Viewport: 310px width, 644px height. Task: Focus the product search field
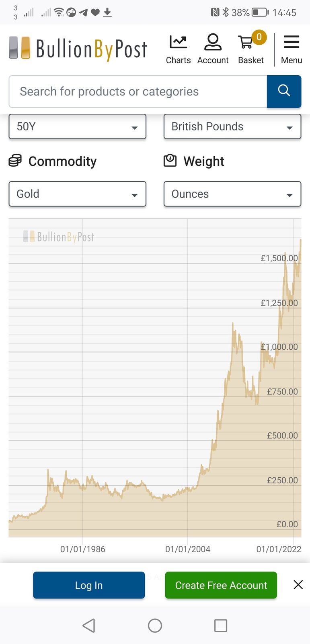(x=138, y=91)
